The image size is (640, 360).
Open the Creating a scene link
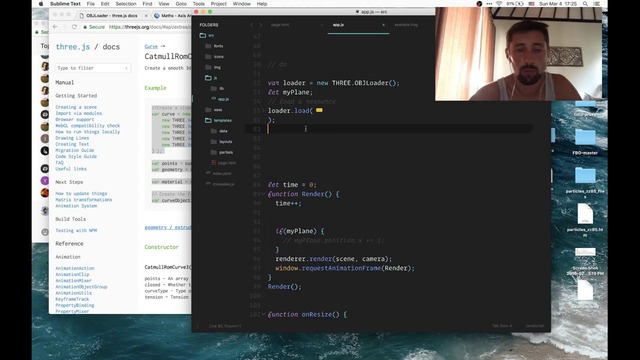click(76, 107)
